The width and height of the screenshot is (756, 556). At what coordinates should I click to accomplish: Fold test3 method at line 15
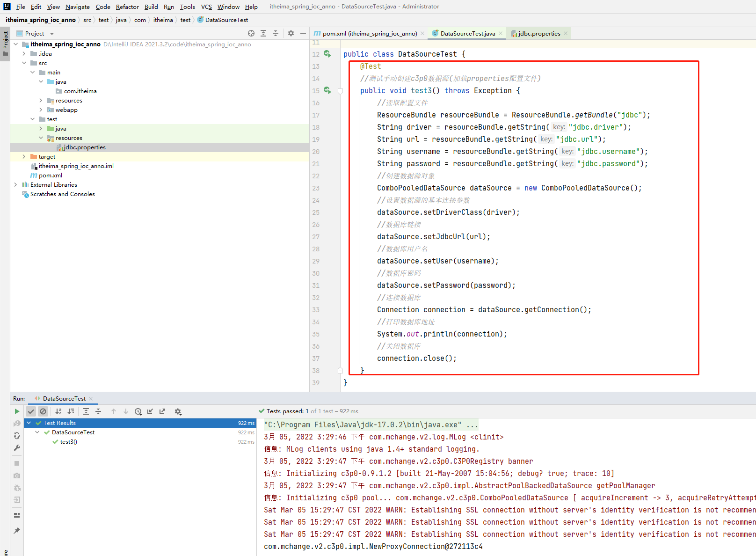pyautogui.click(x=341, y=91)
